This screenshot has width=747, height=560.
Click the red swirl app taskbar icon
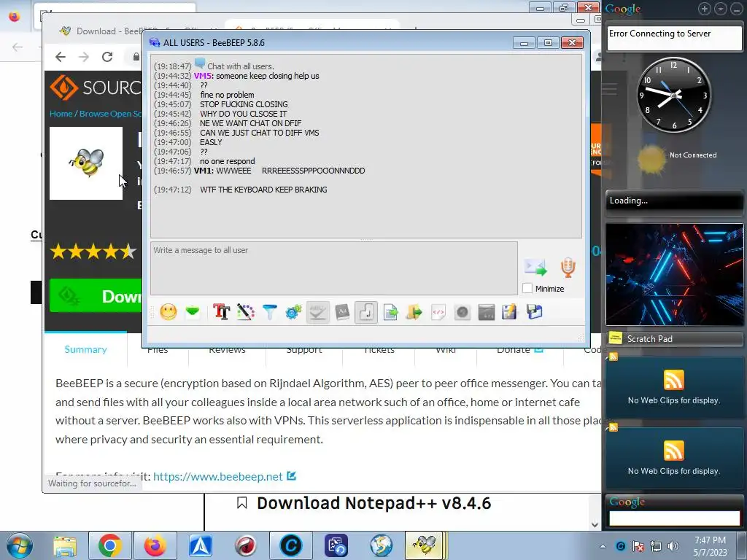tap(246, 545)
